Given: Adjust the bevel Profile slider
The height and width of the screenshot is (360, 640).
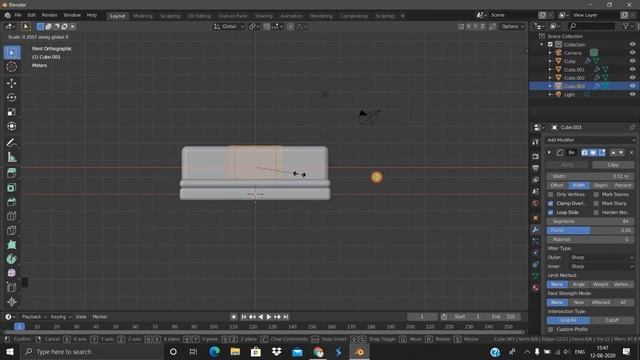Looking at the screenshot, I should (x=590, y=230).
